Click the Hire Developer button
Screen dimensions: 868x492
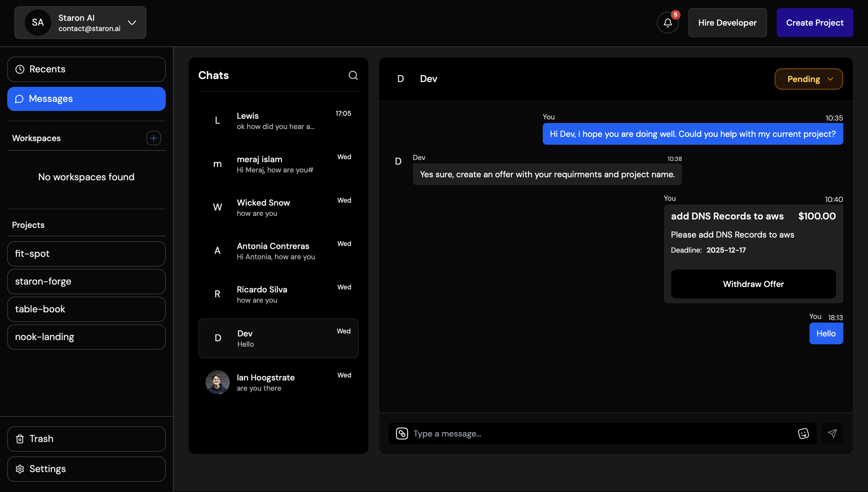(727, 23)
